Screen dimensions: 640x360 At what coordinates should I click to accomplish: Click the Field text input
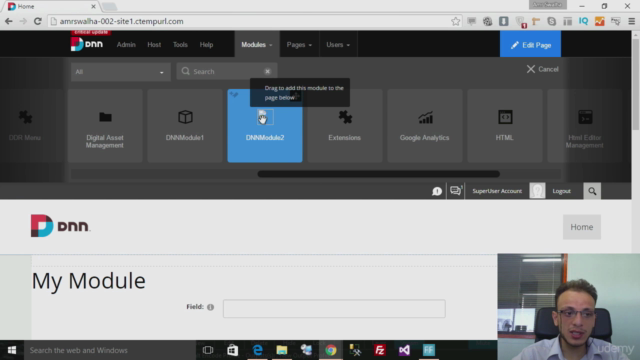pyautogui.click(x=334, y=309)
